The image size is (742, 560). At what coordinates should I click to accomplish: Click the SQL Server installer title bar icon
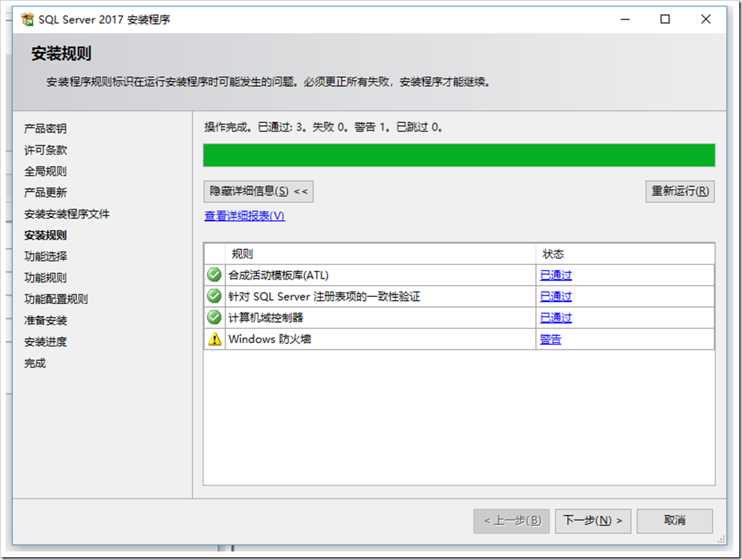[x=28, y=19]
